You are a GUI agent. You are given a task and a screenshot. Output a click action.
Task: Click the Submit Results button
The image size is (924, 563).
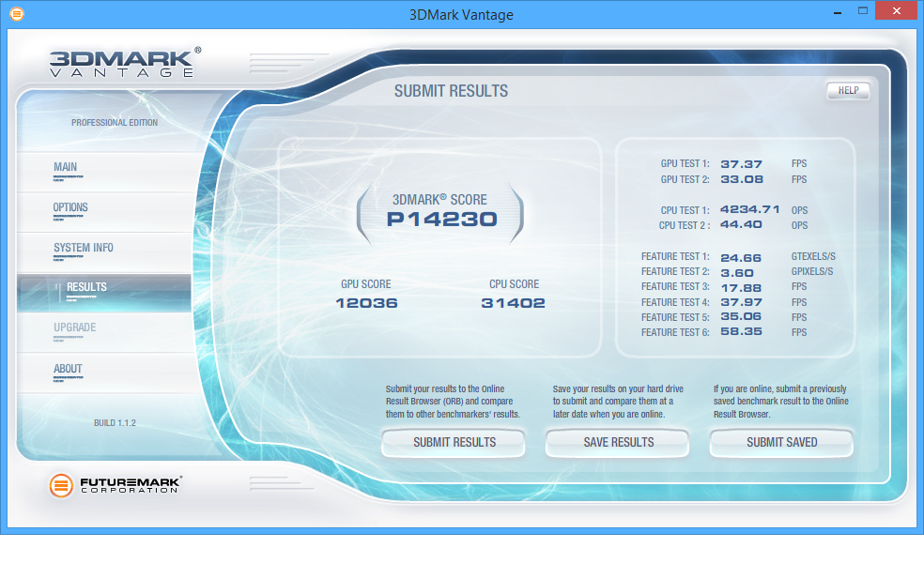tap(454, 442)
